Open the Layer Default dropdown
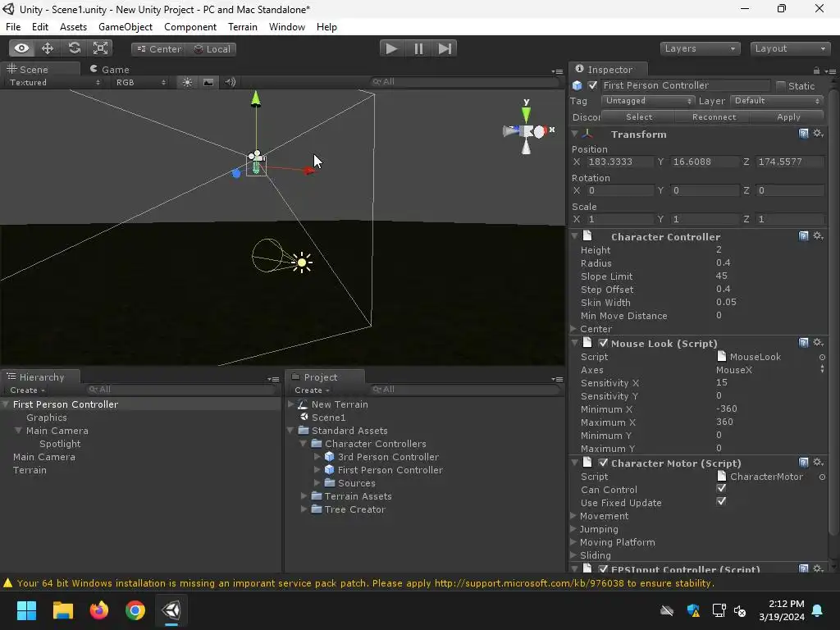This screenshot has height=630, width=840. pos(777,101)
